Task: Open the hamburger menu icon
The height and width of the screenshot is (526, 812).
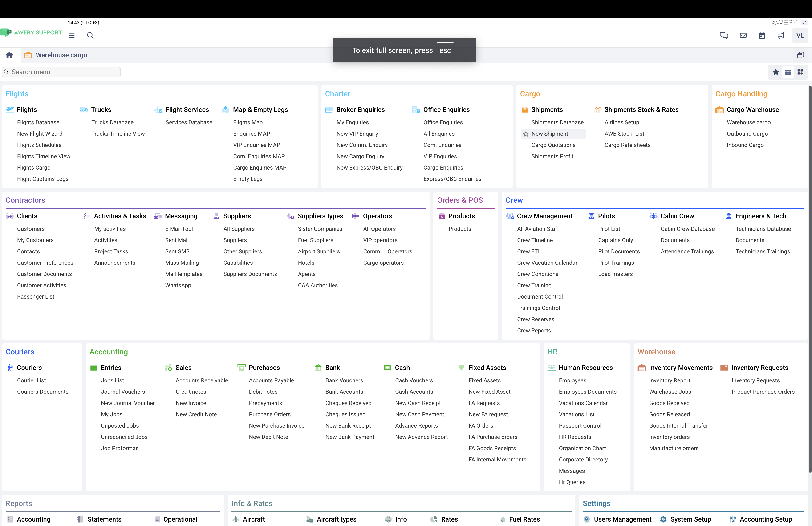Action: click(71, 36)
